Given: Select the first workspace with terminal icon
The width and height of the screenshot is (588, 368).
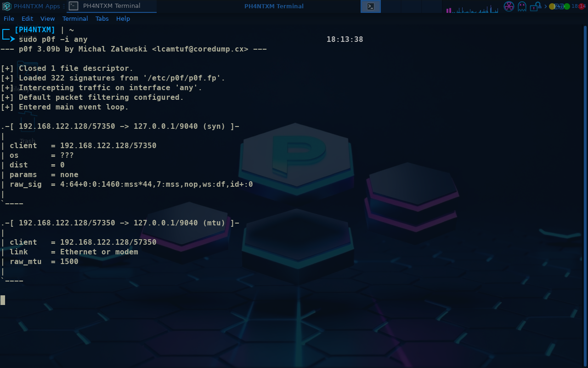Looking at the screenshot, I should point(371,6).
